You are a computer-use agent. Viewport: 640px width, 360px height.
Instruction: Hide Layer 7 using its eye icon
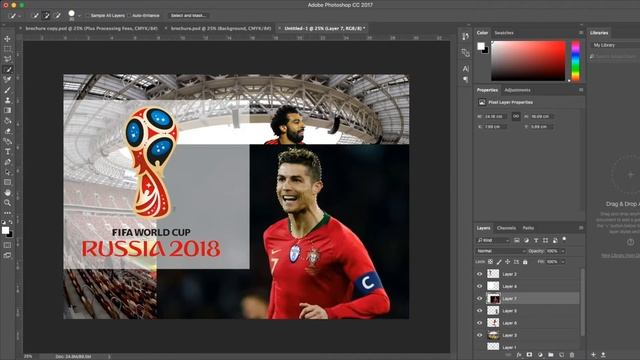click(x=480, y=298)
